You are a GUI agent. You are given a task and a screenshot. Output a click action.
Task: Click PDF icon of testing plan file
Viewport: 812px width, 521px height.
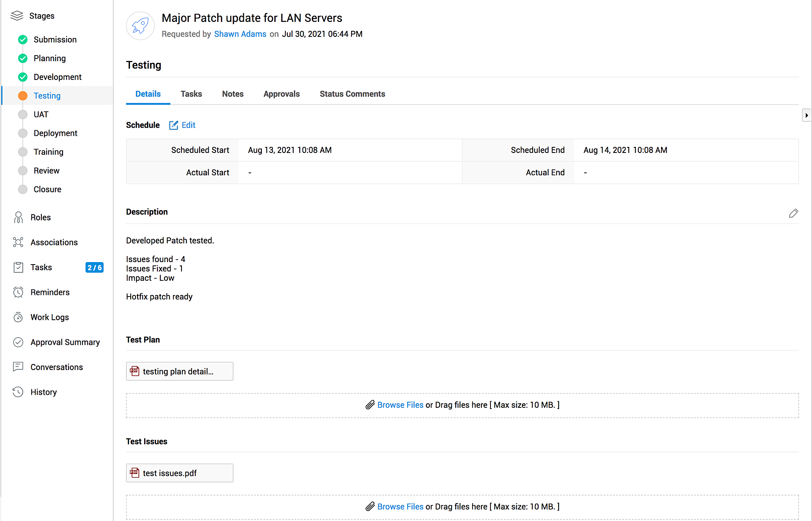pos(134,371)
